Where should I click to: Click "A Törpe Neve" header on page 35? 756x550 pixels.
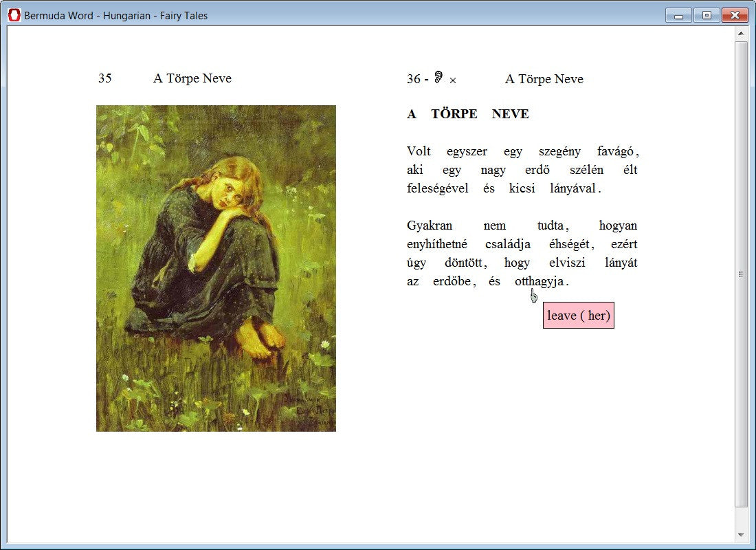pyautogui.click(x=192, y=78)
